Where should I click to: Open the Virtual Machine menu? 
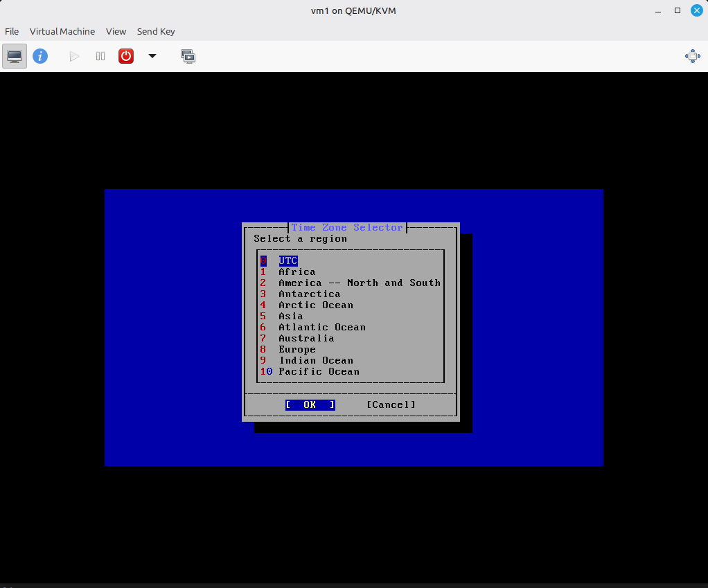point(62,31)
